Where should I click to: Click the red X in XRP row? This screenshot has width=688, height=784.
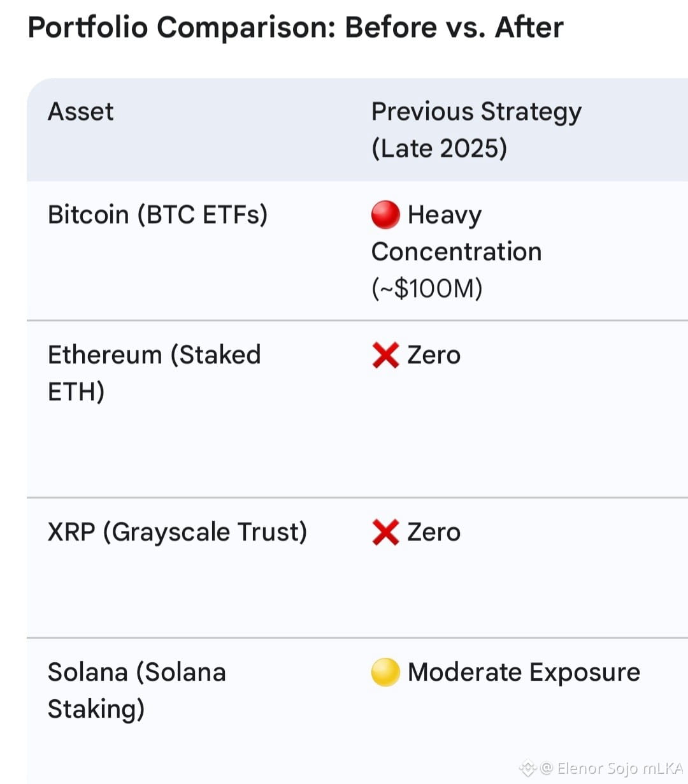(x=385, y=532)
